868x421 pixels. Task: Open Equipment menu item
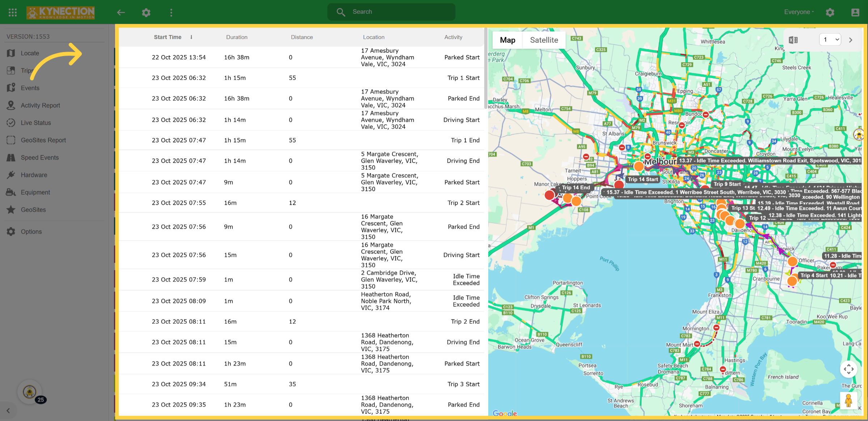pyautogui.click(x=35, y=192)
